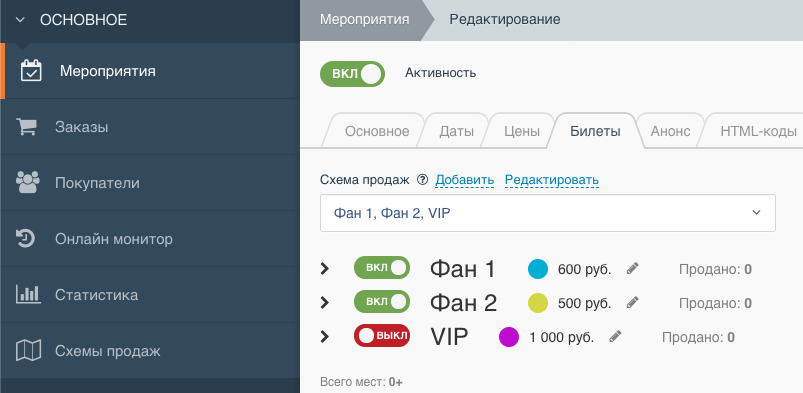
Task: Switch to the Основное tab
Action: [x=377, y=131]
